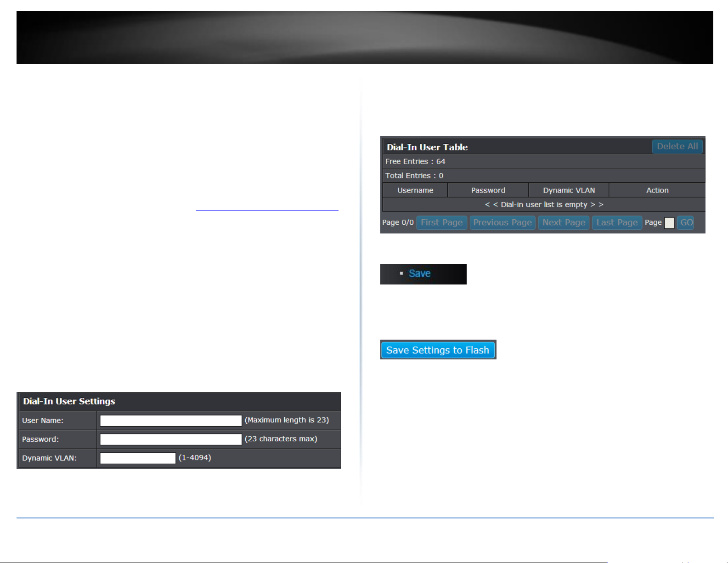728x563 pixels.
Task: Click Save Settings to Flash button
Action: (x=438, y=350)
